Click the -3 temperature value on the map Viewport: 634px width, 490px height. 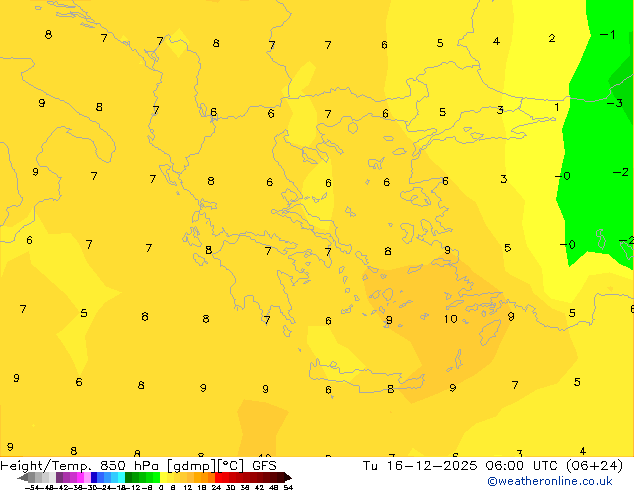tap(615, 103)
